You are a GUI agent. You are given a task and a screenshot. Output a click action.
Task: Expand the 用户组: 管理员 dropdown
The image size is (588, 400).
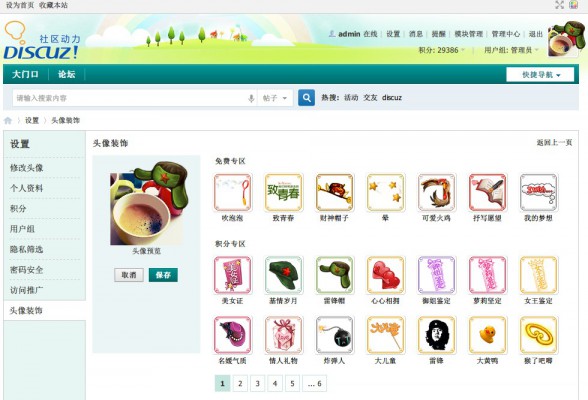pyautogui.click(x=512, y=50)
